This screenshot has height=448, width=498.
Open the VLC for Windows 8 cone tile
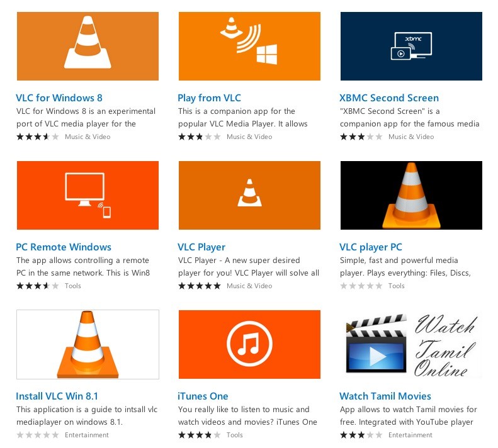click(88, 46)
